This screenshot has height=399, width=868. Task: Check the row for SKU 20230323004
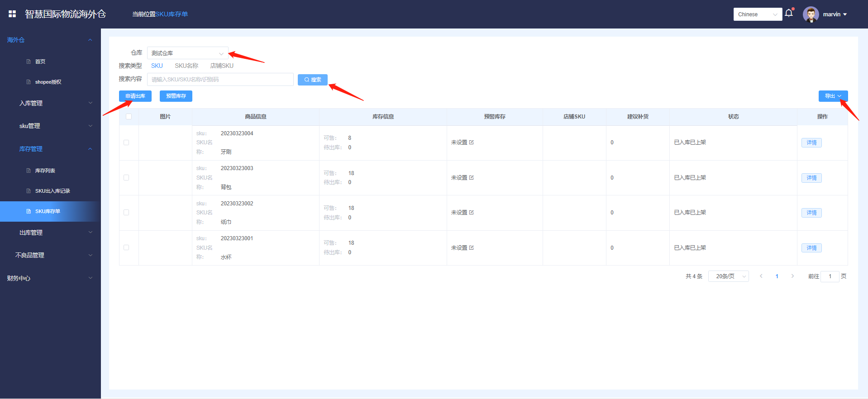(126, 142)
